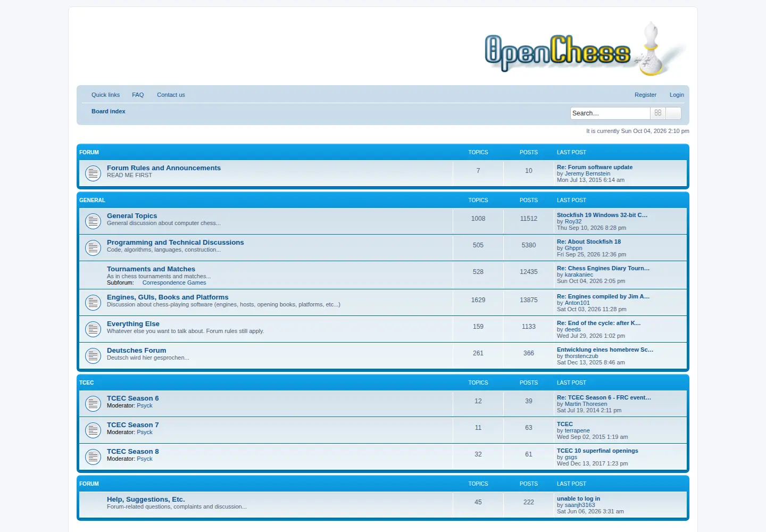The image size is (766, 532).
Task: Open the Help, Suggestions, Etc. forum
Action: coord(146,500)
